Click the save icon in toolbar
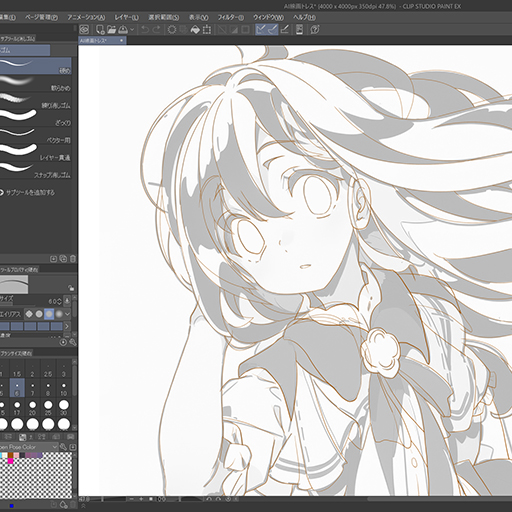 123,30
